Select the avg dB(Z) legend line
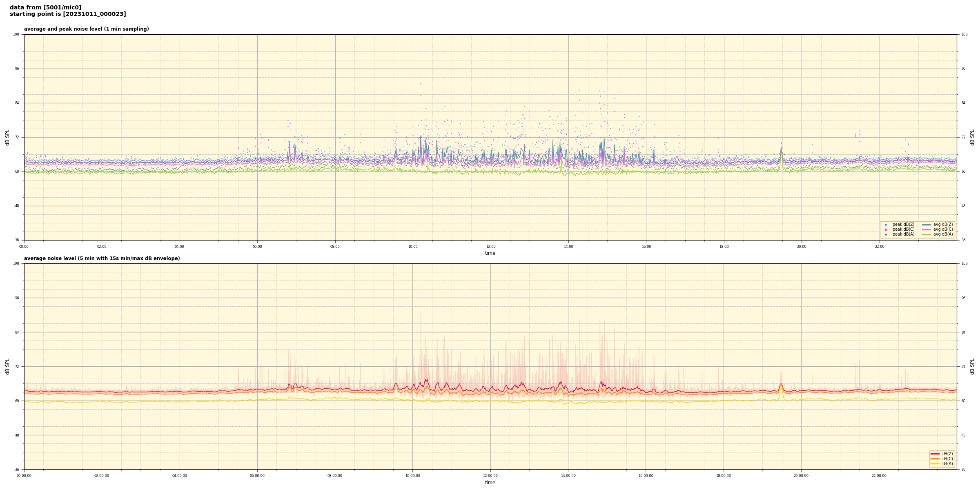Screen dimensions: 980x490 926,225
